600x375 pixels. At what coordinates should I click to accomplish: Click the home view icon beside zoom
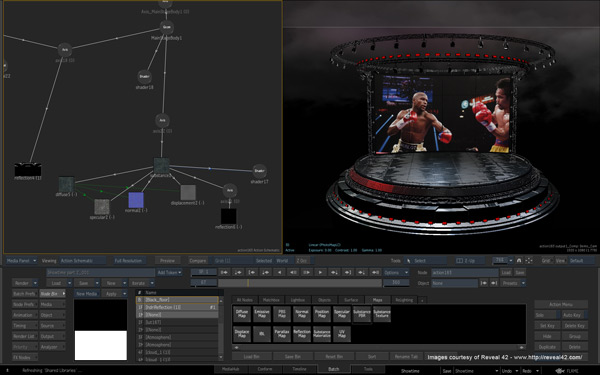point(519,261)
